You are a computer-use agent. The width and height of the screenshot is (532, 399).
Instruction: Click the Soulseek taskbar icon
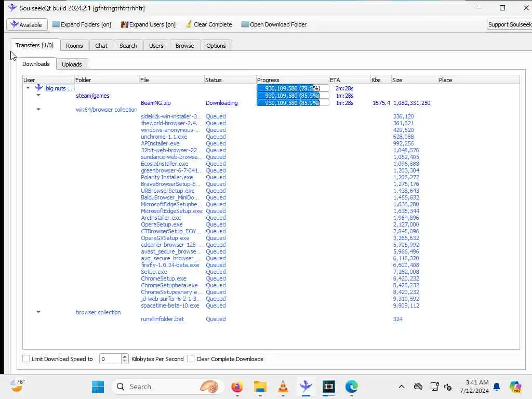coord(305,386)
